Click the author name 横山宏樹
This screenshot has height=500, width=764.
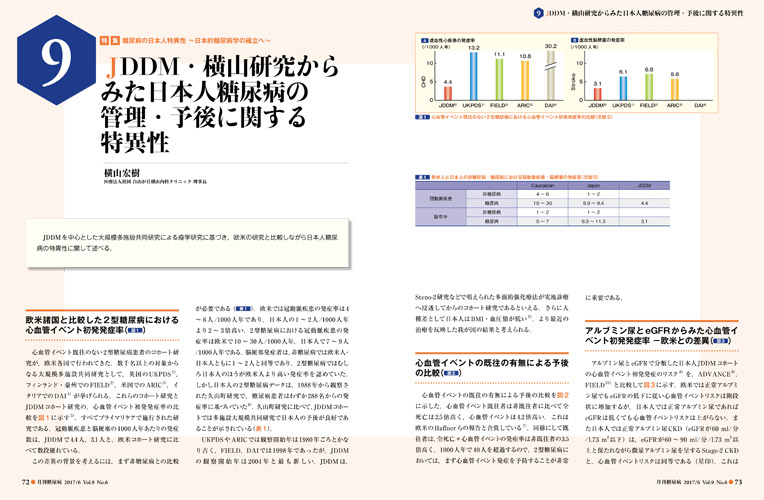pyautogui.click(x=122, y=173)
